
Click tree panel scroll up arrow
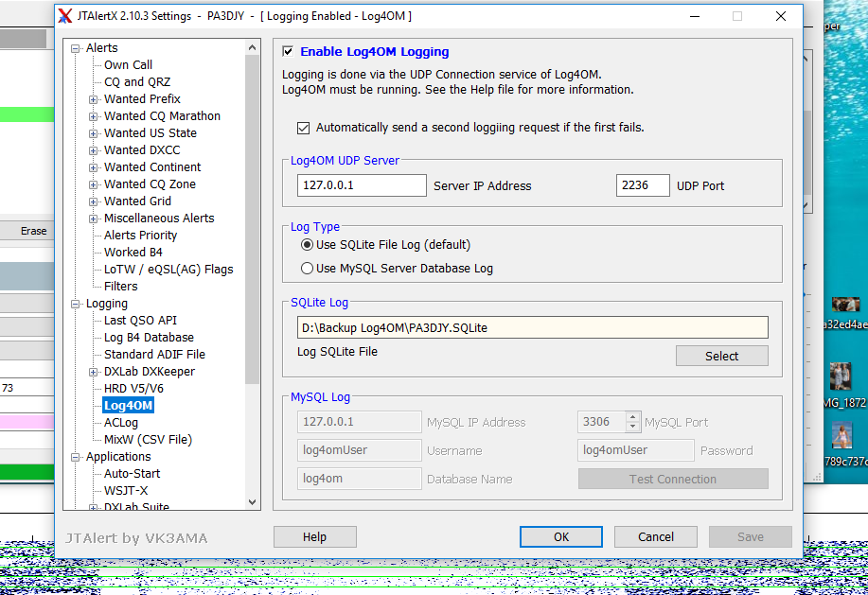coord(253,47)
